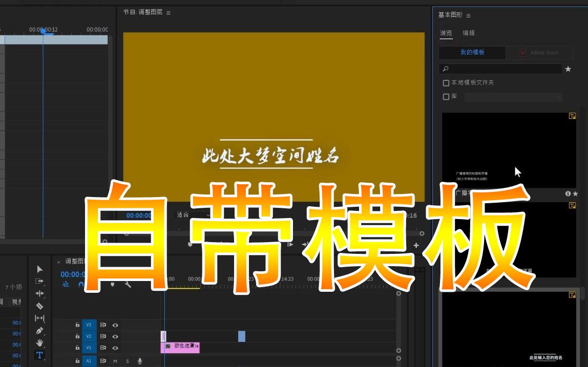Enable the 本地模板文件夹 checkbox
Viewport: 588px width, 367px height.
pyautogui.click(x=446, y=82)
